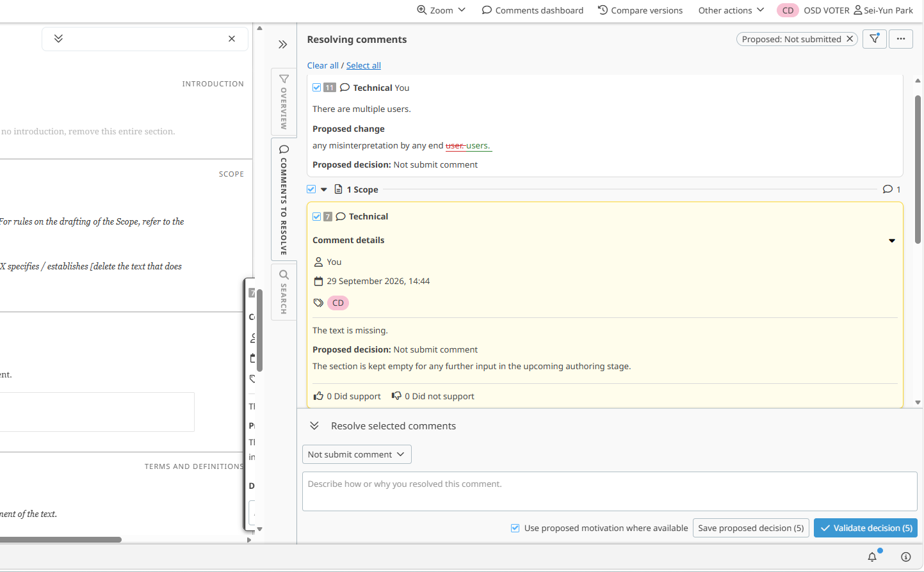
Task: Toggle Use proposed motivation where available
Action: click(x=515, y=528)
